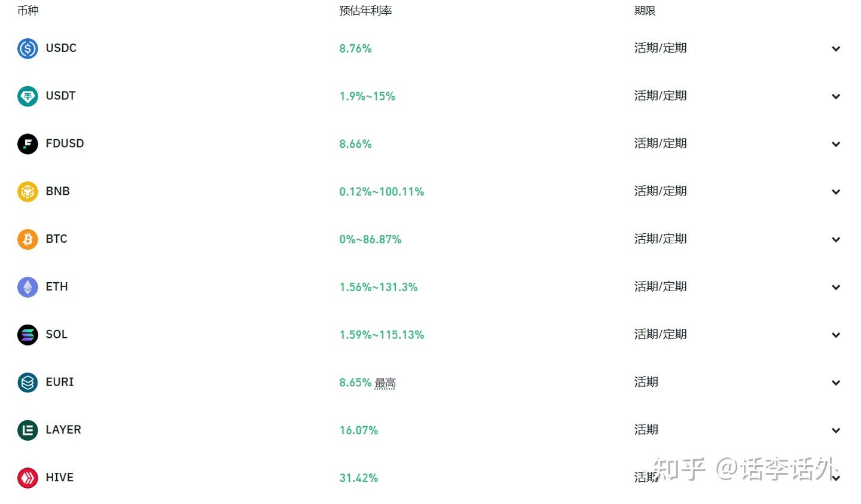
Task: Click the HIVE coin icon
Action: click(28, 478)
